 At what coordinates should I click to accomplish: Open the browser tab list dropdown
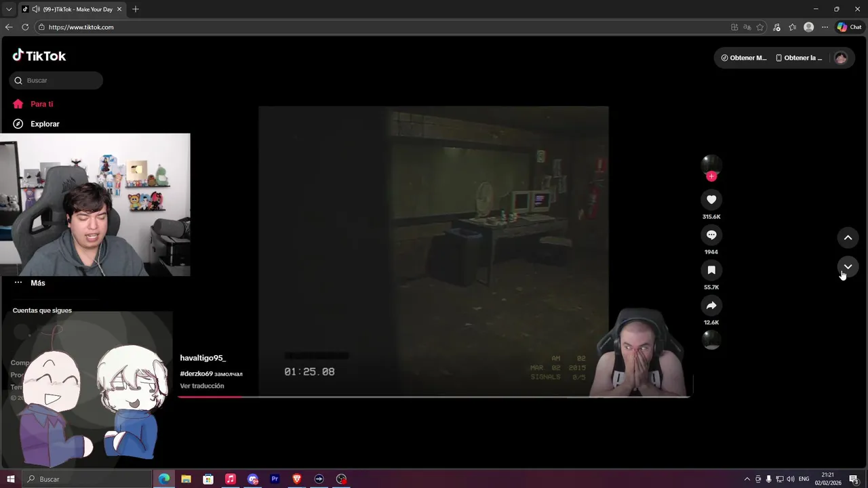pyautogui.click(x=9, y=9)
